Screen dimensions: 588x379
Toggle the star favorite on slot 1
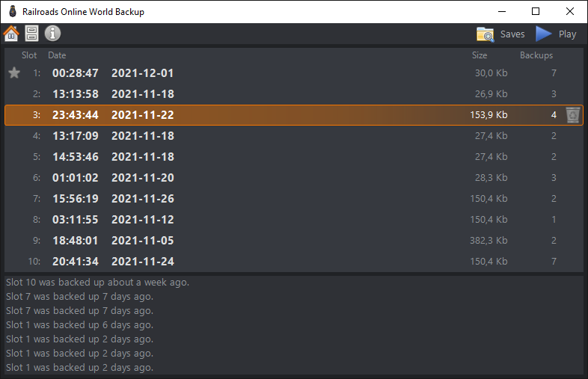tap(14, 73)
